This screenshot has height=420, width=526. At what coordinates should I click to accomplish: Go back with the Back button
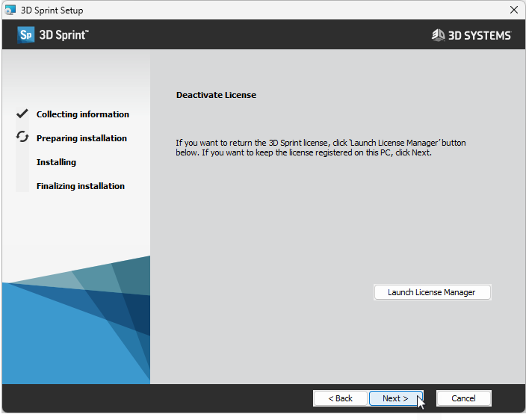tap(340, 398)
